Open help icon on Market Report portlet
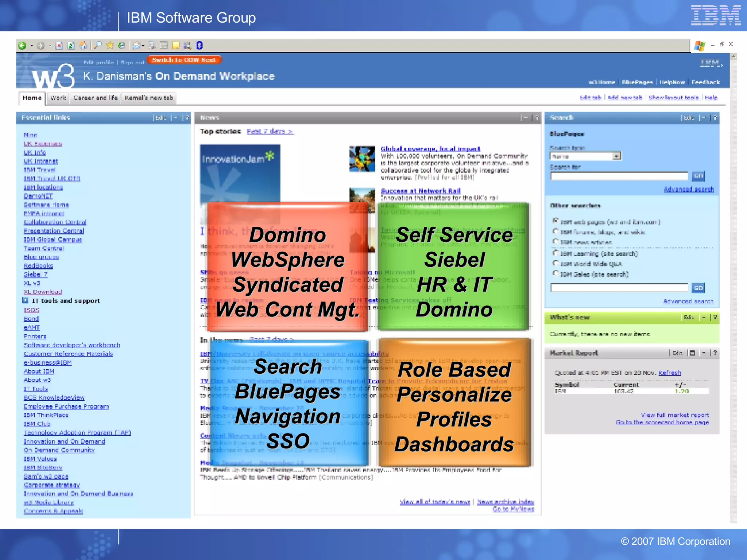This screenshot has width=747, height=560. tap(715, 353)
